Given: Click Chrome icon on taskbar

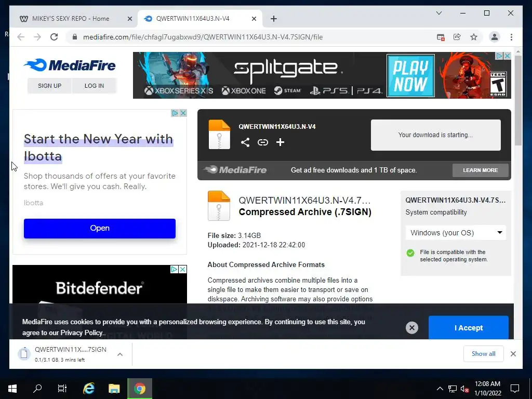Looking at the screenshot, I should pos(139,389).
